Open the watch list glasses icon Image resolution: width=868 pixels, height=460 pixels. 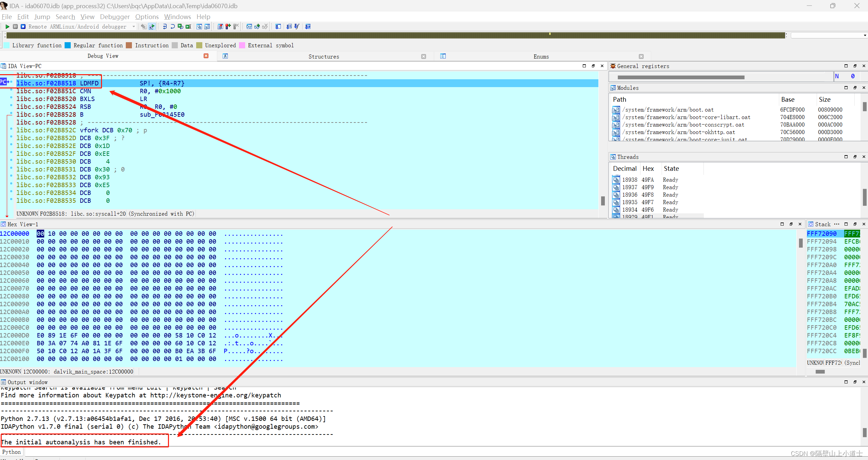[249, 27]
